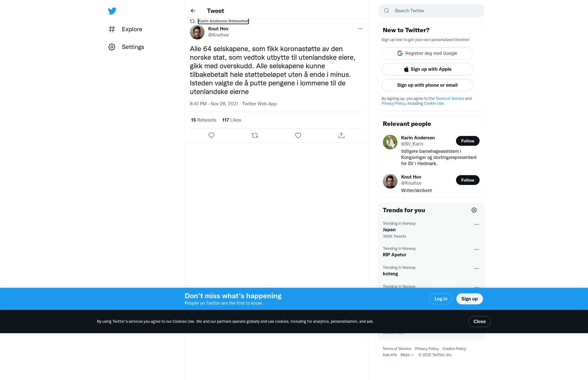Screen dimensions: 588x380
Task: Open the share tweet icon
Action: coord(341,135)
